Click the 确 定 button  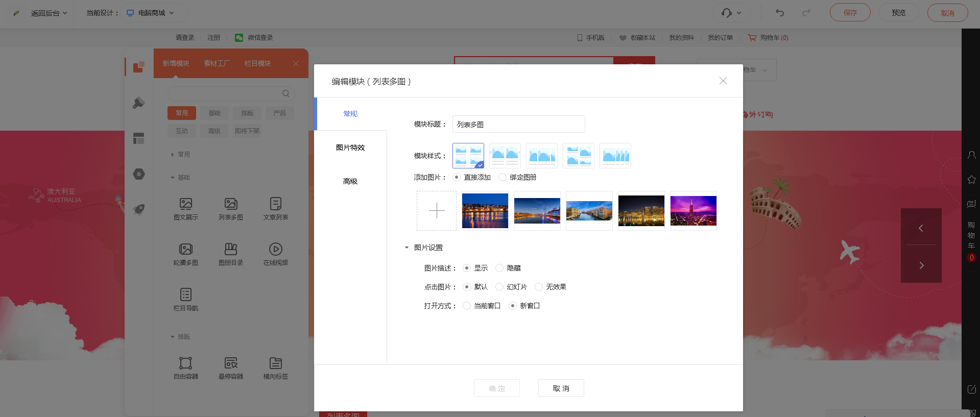point(497,388)
